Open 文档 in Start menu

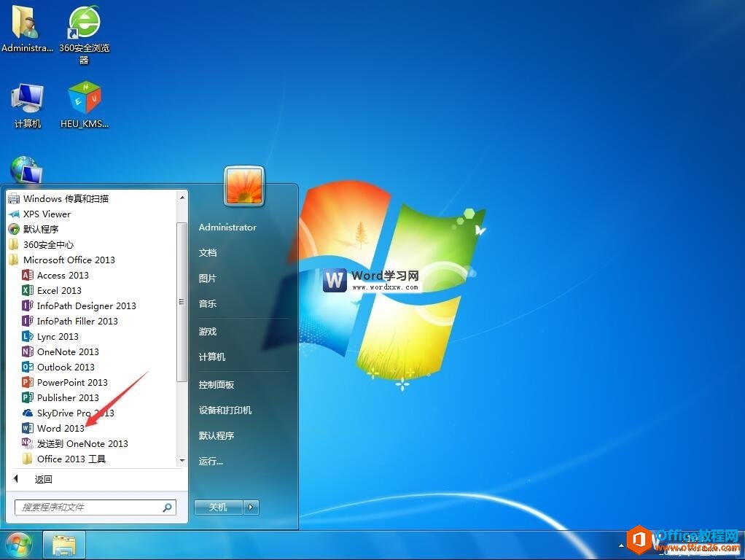[x=208, y=252]
